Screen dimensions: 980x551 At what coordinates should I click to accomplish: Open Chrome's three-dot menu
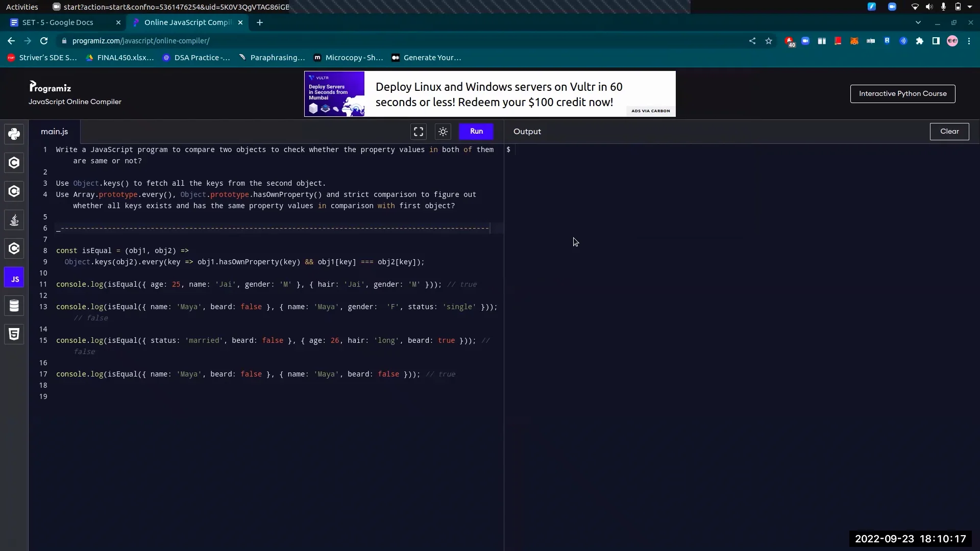969,41
